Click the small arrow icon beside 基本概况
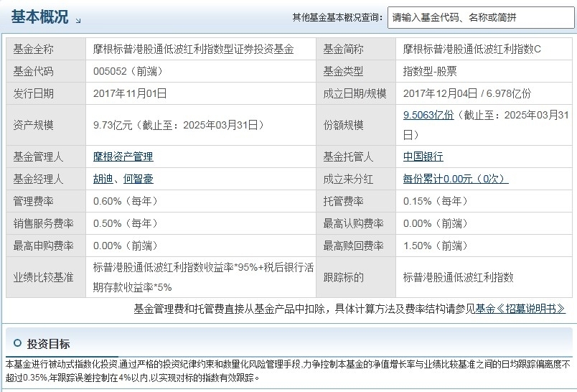 [78, 21]
